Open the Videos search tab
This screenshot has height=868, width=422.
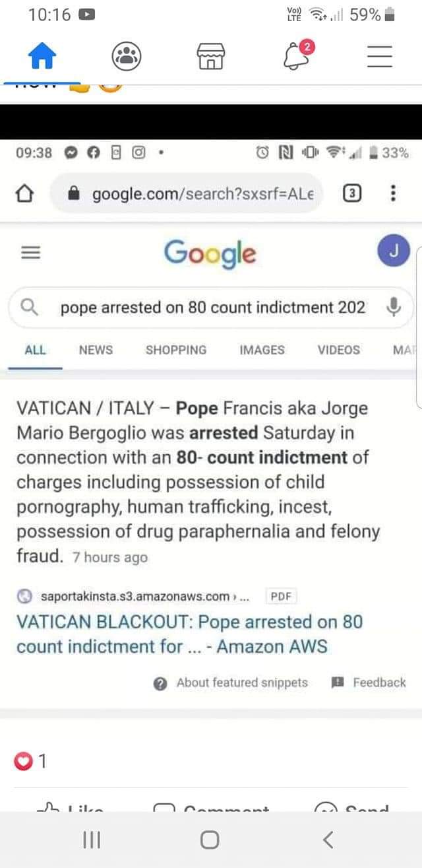click(x=339, y=350)
